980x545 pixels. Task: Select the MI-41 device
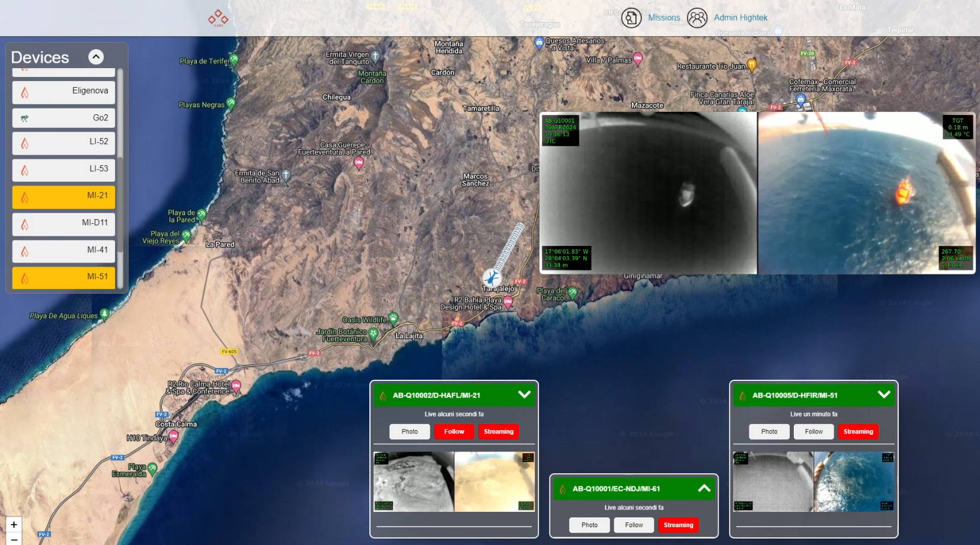(x=64, y=251)
